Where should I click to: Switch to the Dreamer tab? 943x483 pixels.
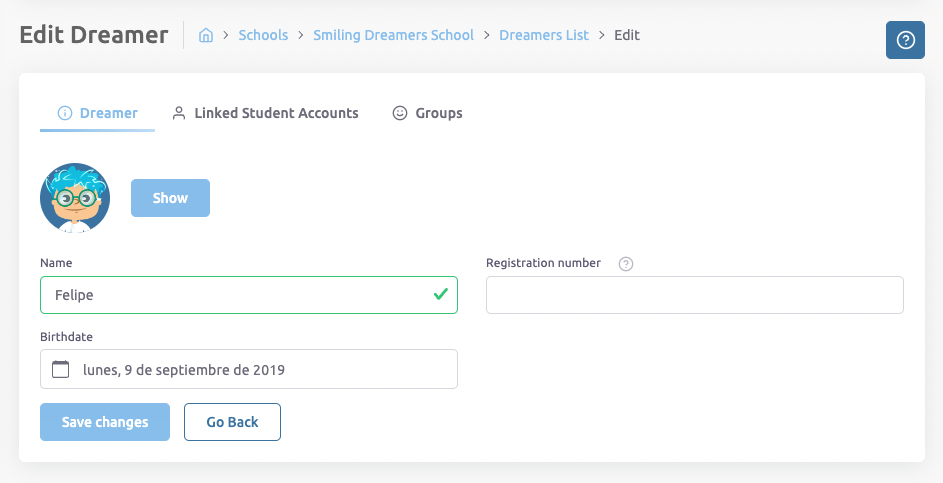98,113
